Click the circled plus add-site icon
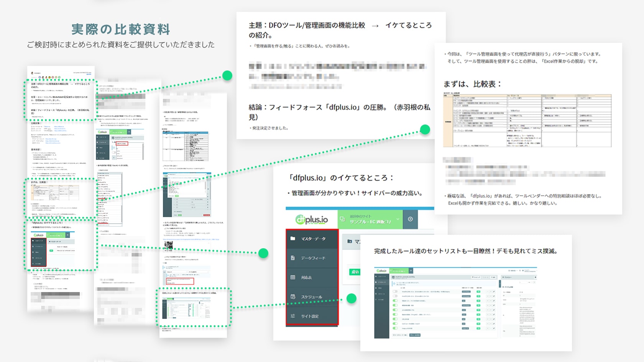 pyautogui.click(x=410, y=219)
